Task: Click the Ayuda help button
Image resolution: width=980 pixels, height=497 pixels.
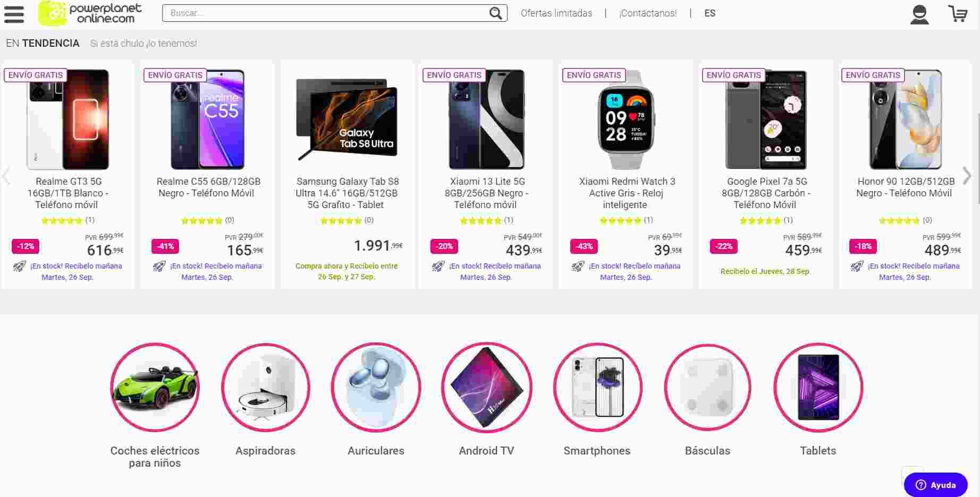Action: pos(936,485)
